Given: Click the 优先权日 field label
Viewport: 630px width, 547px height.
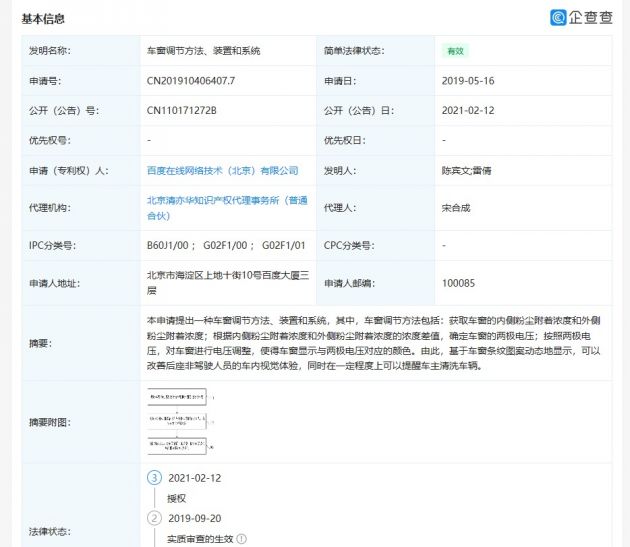Looking at the screenshot, I should [345, 140].
